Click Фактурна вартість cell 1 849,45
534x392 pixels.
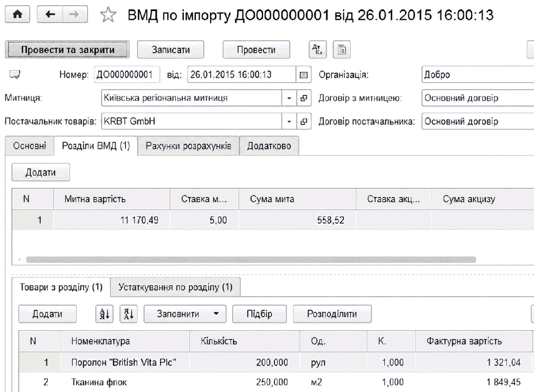[473, 382]
